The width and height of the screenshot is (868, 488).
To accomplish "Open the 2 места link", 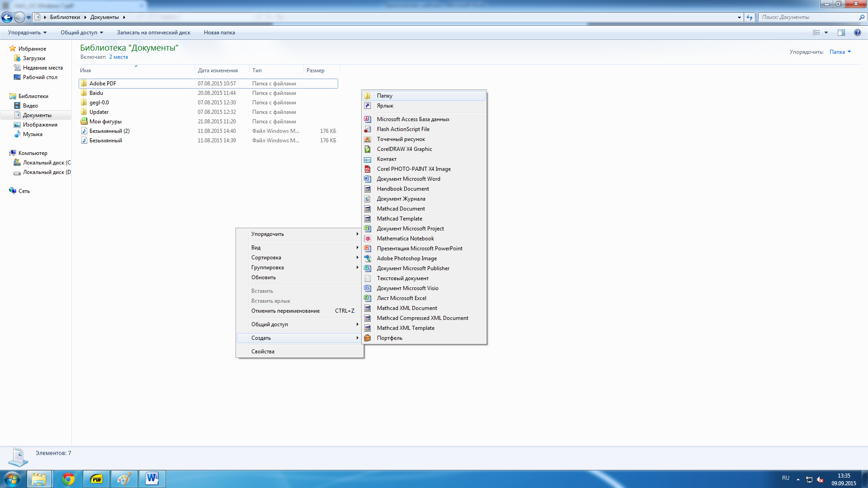I will pyautogui.click(x=118, y=57).
